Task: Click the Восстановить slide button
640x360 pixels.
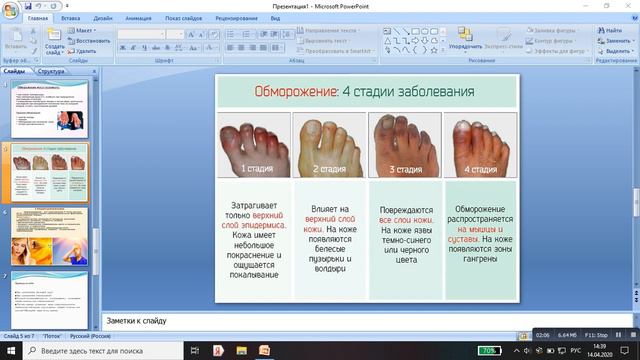Action: (x=89, y=41)
